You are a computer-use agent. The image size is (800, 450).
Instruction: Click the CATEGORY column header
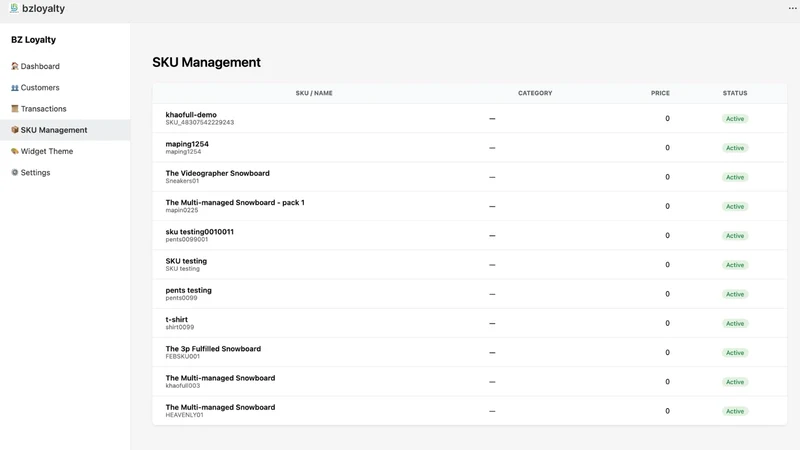[x=535, y=93]
